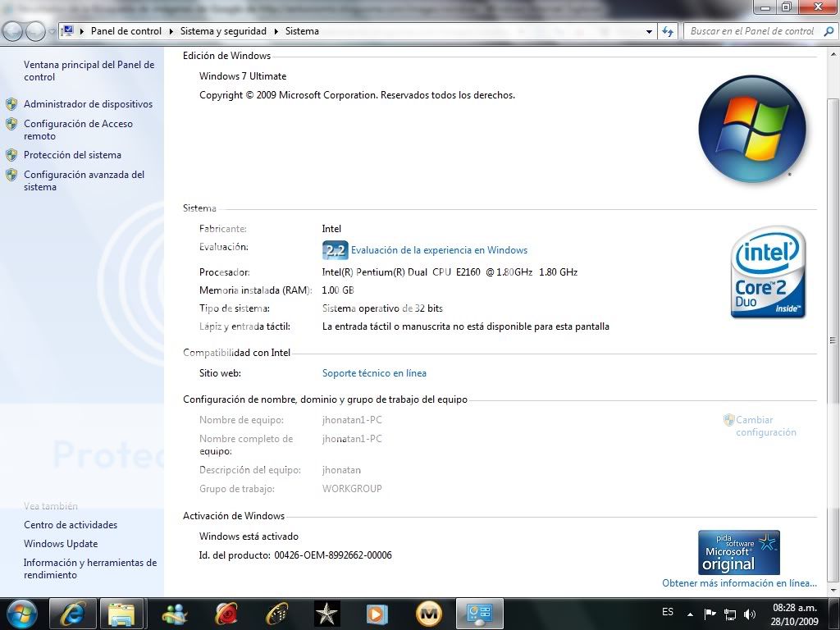Click the search field 'Buscar en el Panel de control'
The width and height of the screenshot is (840, 630).
pyautogui.click(x=751, y=31)
